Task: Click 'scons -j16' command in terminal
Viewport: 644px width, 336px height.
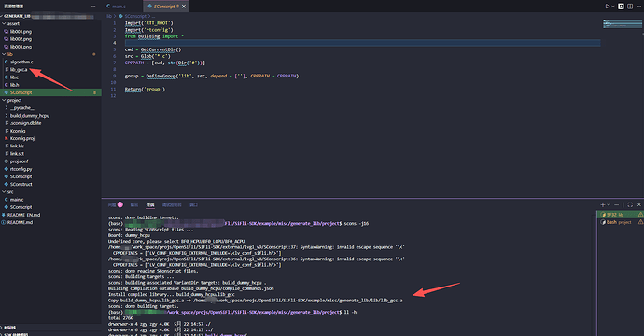Action: (x=357, y=224)
